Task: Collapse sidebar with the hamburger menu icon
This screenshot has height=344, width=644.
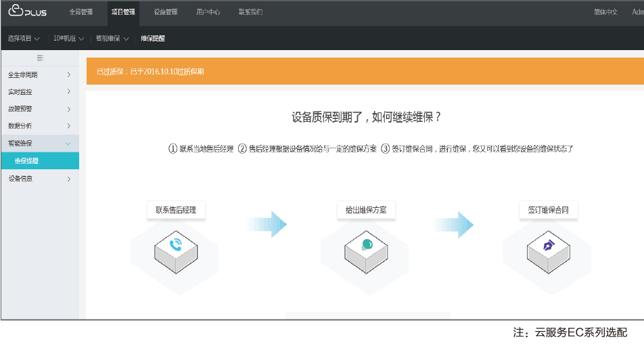Action: pos(40,58)
